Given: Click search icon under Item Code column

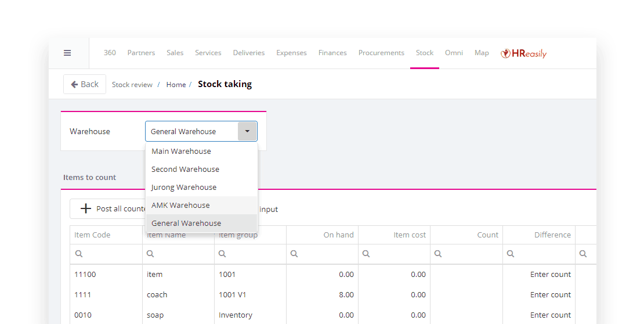Looking at the screenshot, I should tap(79, 254).
